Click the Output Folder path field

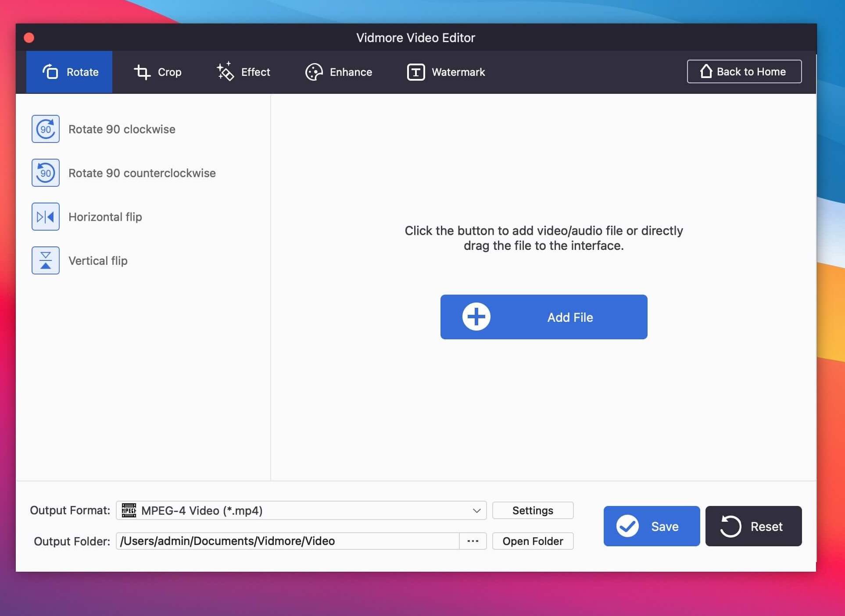288,541
